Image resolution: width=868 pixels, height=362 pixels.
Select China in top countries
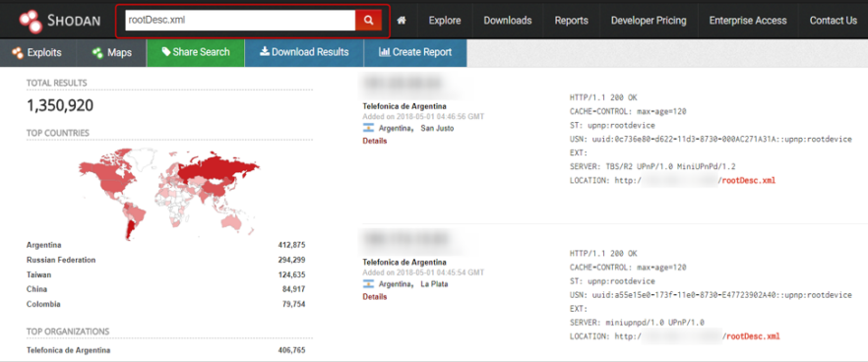coord(36,289)
